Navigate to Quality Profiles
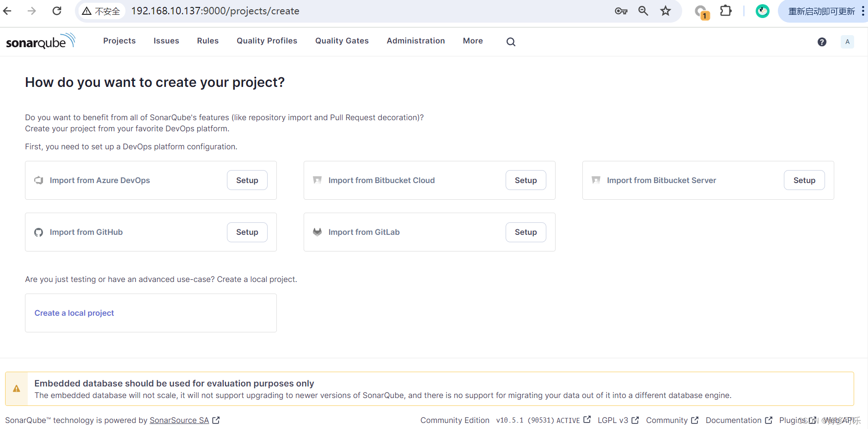Viewport: 868px width, 429px height. pyautogui.click(x=267, y=41)
